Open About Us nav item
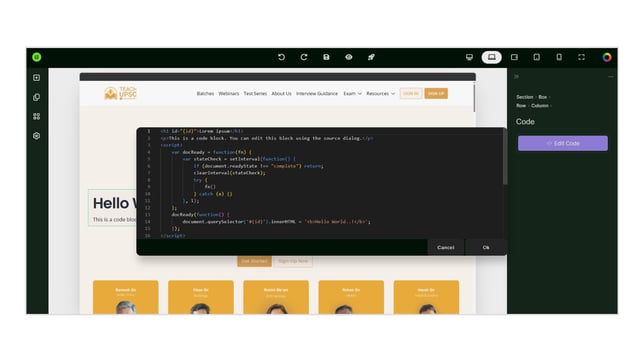Image resolution: width=644 pixels, height=362 pixels. click(x=281, y=94)
